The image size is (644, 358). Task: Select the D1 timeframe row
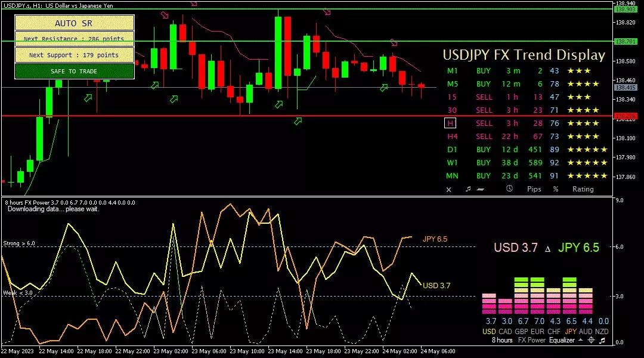tap(527, 150)
